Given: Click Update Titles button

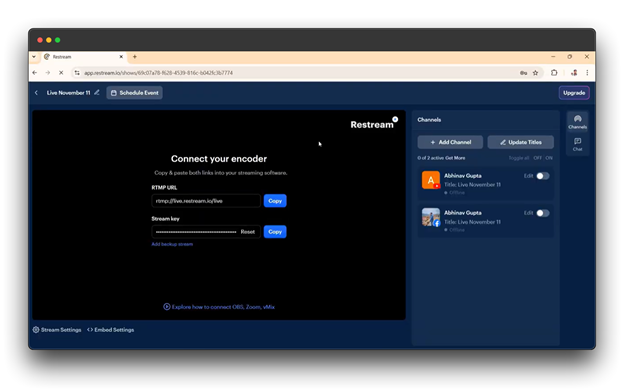Looking at the screenshot, I should click(521, 142).
